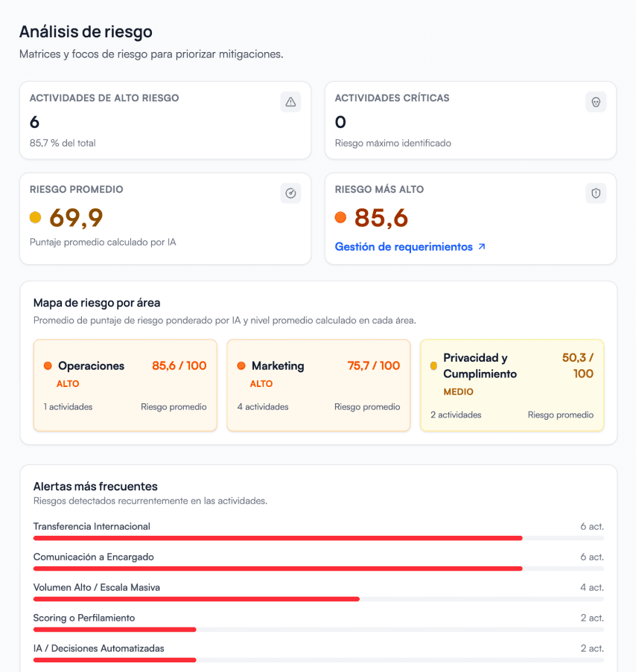Screen dimensions: 636x672
Task: Click the IA / Decisiones Automatizadas progress bar
Action: [319, 660]
